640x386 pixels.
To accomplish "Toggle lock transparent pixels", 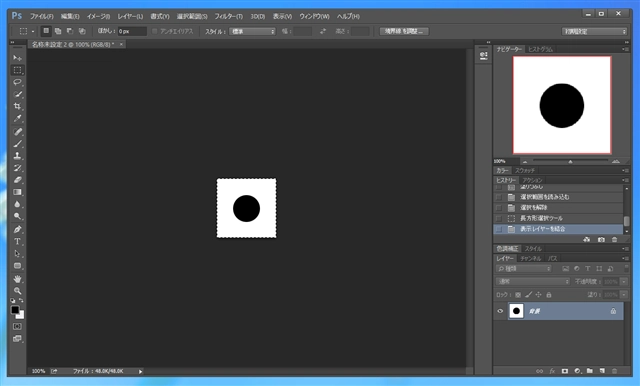I will click(x=518, y=295).
